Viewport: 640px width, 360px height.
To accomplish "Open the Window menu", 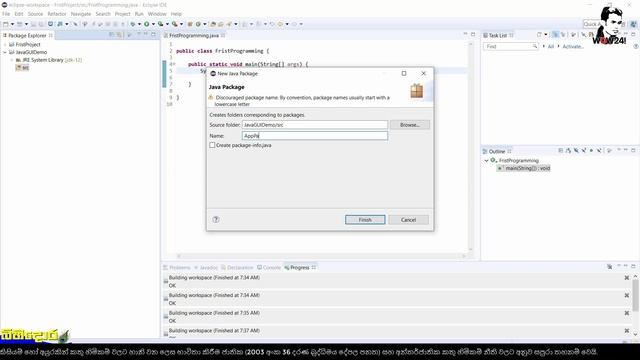I will [157, 14].
